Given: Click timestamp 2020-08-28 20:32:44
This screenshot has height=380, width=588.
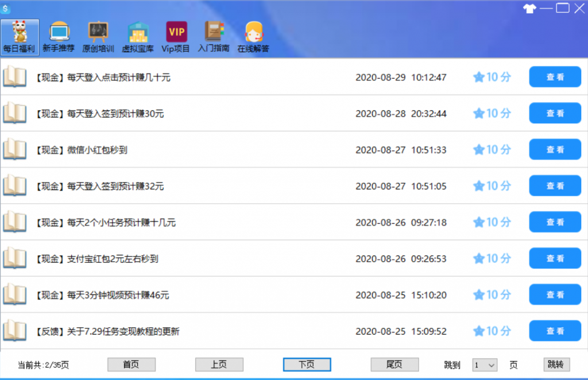Looking at the screenshot, I should [x=401, y=114].
